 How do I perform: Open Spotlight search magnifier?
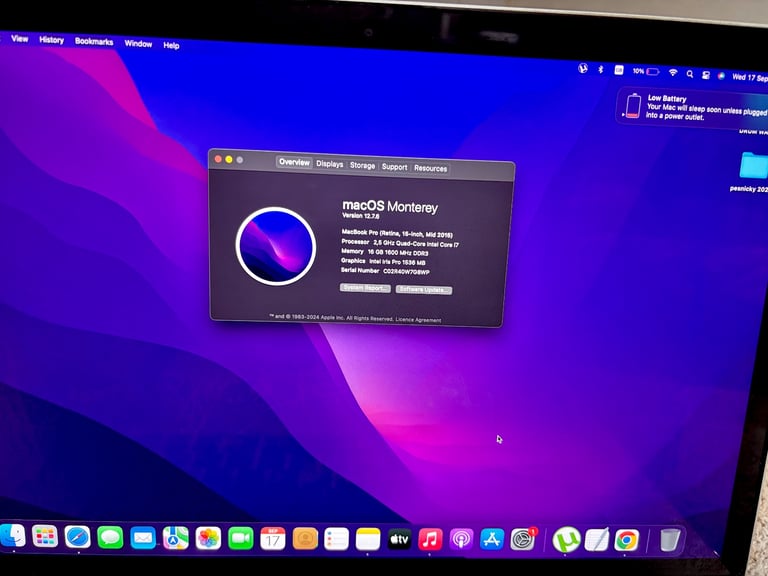click(x=690, y=74)
